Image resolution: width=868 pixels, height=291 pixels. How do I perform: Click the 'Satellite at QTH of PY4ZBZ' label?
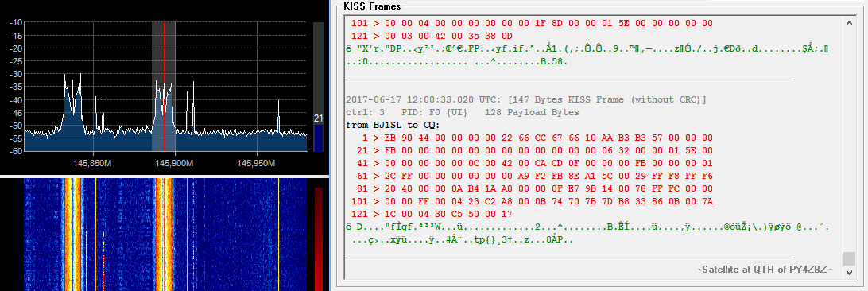point(764,270)
